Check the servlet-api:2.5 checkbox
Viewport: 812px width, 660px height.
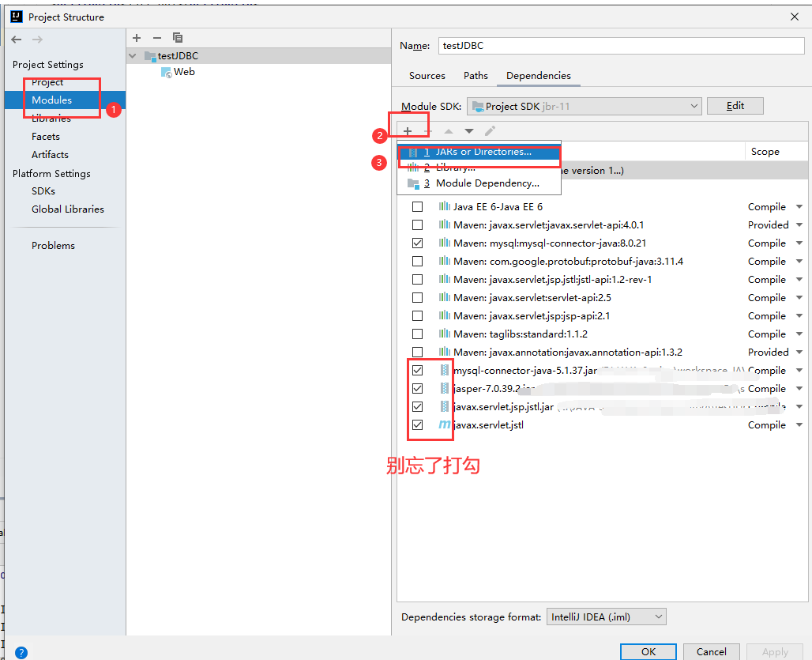click(x=417, y=297)
